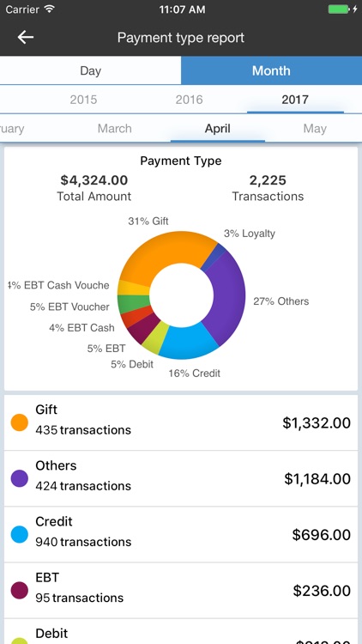Tap the purple Others color dot
This screenshot has height=644, width=362.
coord(19,478)
